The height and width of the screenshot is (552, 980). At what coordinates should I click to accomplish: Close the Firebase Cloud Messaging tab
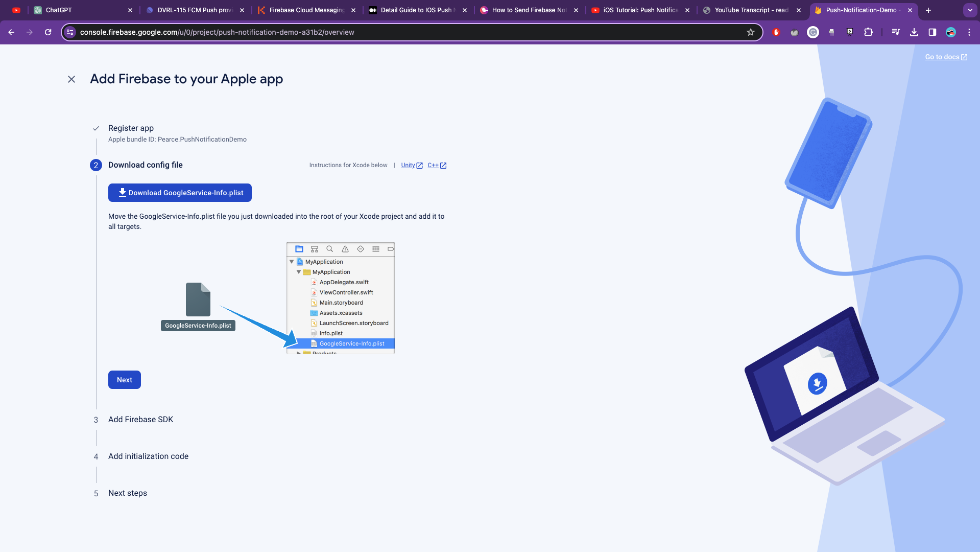(353, 10)
